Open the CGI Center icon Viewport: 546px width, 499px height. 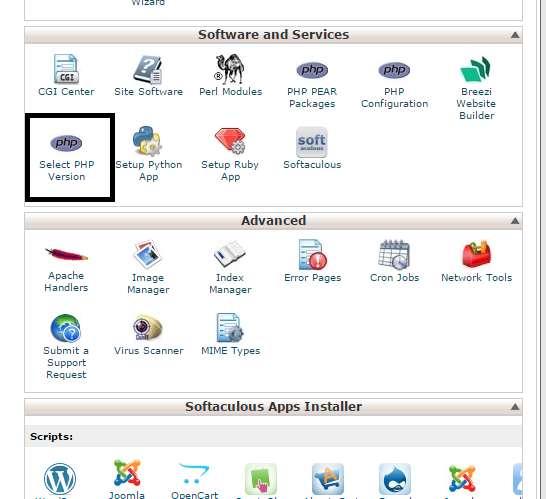coord(66,68)
